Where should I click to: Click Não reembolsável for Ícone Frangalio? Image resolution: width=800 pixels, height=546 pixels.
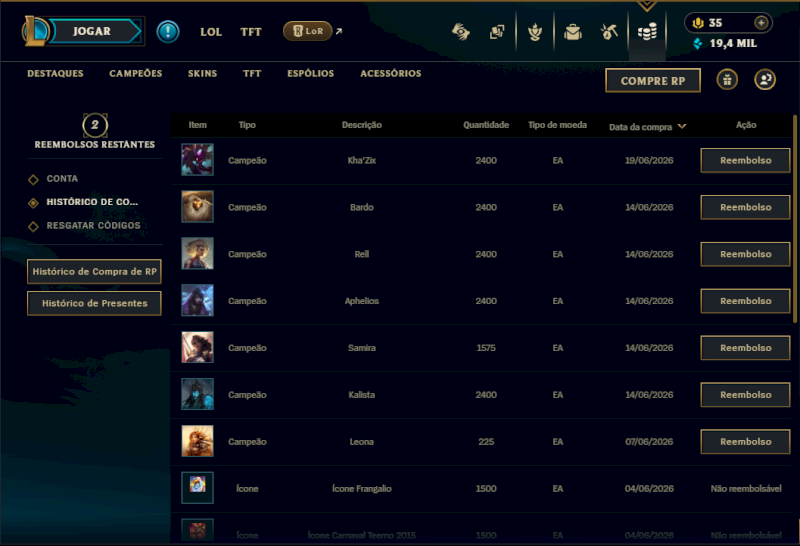[x=746, y=489]
